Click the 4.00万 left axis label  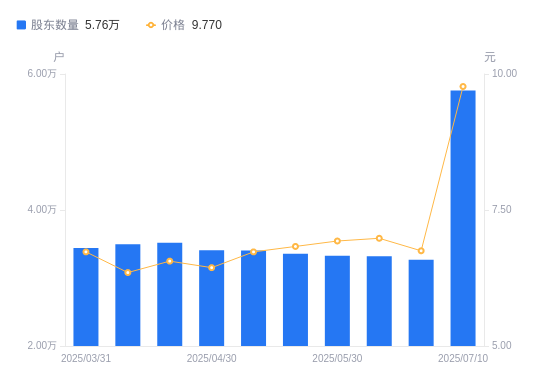(42, 210)
